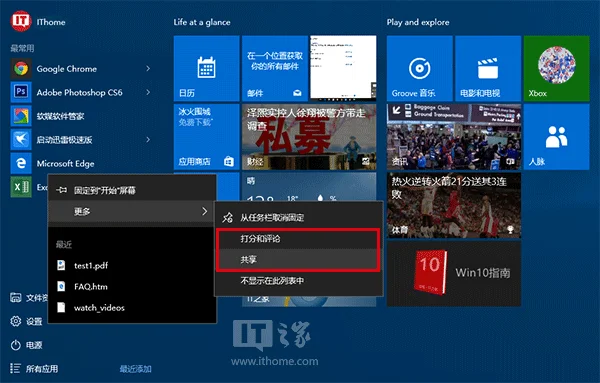Select 打分和评论 menu entry
Viewport: 600px width, 383px height.
coord(298,239)
